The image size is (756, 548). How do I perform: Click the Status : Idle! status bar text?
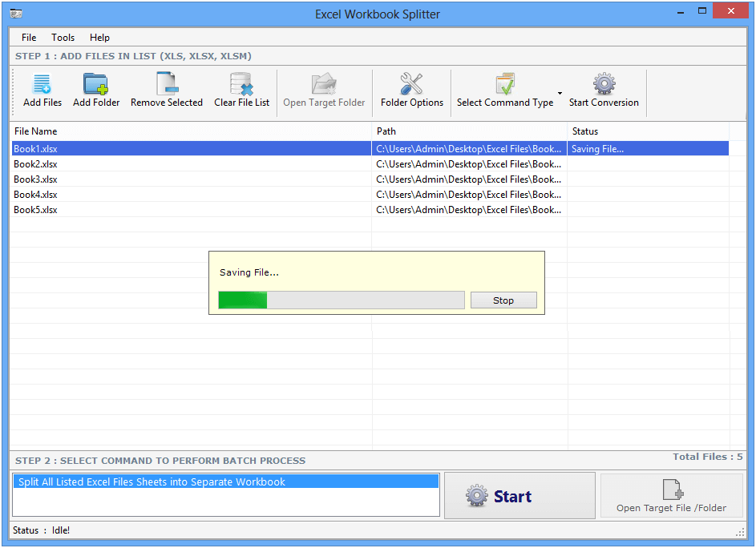[x=41, y=530]
